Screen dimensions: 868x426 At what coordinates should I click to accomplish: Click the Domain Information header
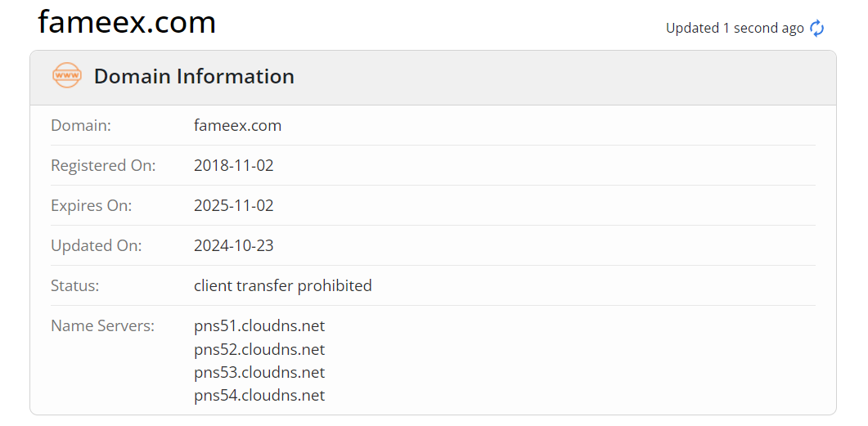[x=194, y=76]
